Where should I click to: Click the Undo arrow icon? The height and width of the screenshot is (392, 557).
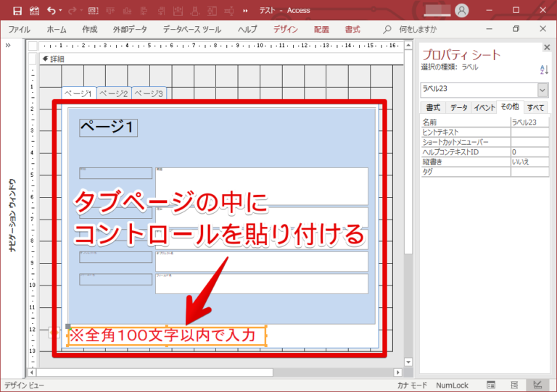[x=51, y=11]
